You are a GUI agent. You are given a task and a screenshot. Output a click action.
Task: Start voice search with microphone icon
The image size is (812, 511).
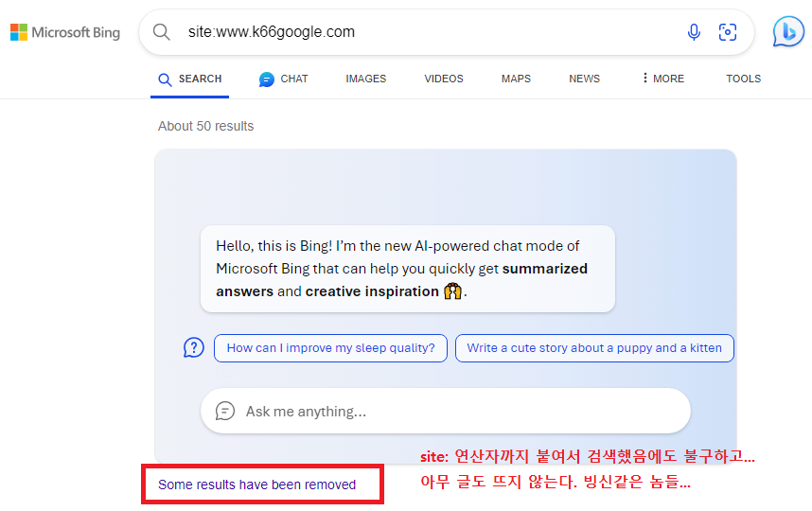click(694, 32)
